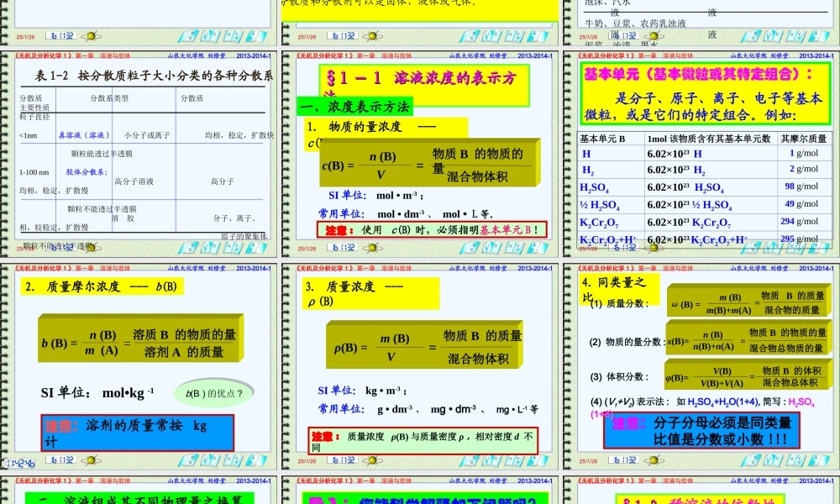Click the digital clock display on the 同类量之比 slide
Viewport: 840px width, 504px height.
[626, 459]
